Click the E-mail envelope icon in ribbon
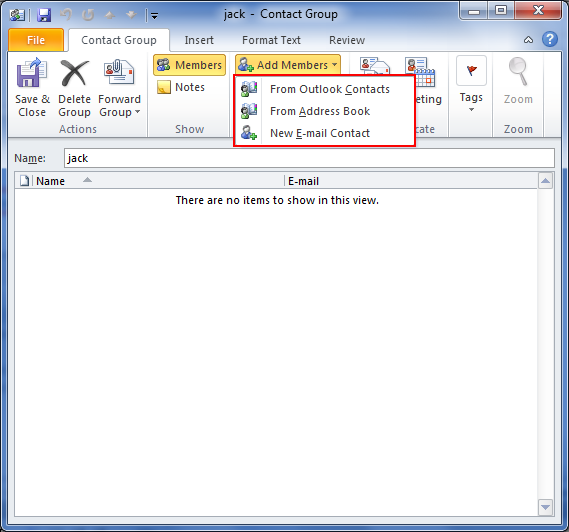569x532 pixels. 374,66
